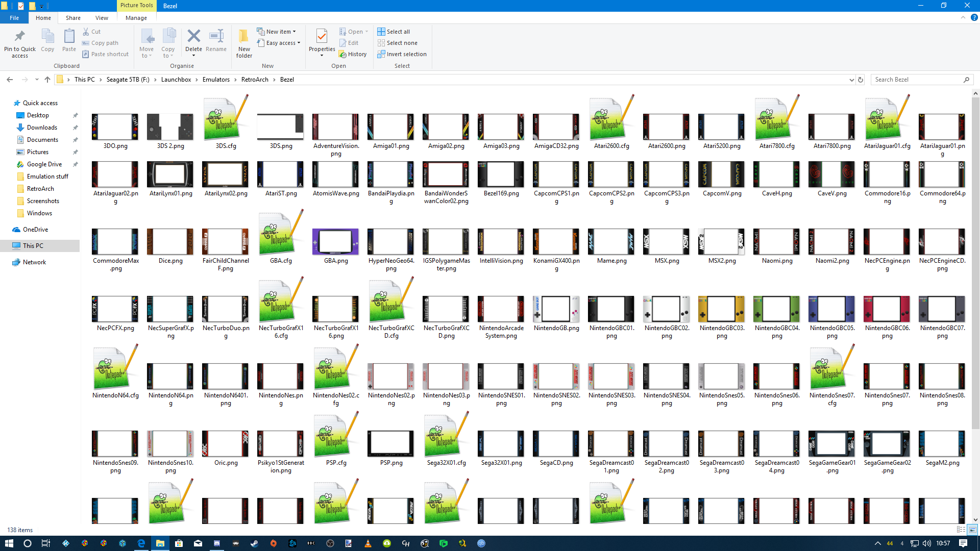
Task: Collapse the ribbon with the chevron
Action: pyautogui.click(x=963, y=17)
